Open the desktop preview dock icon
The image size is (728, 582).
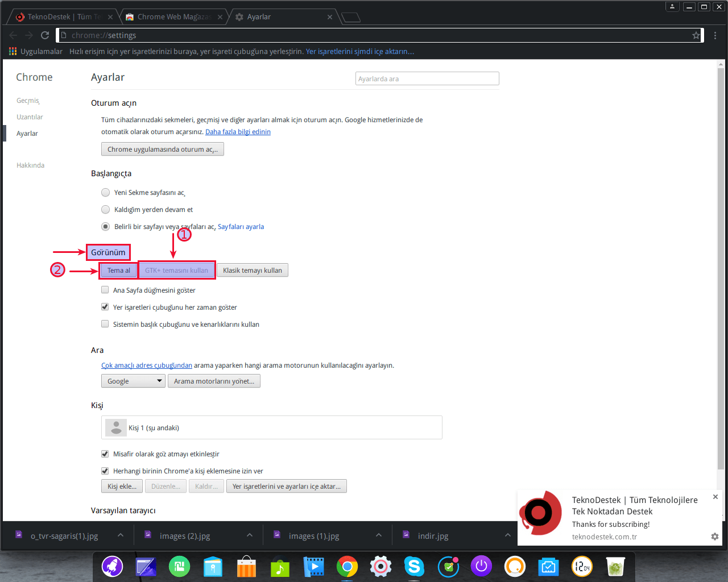pos(146,566)
